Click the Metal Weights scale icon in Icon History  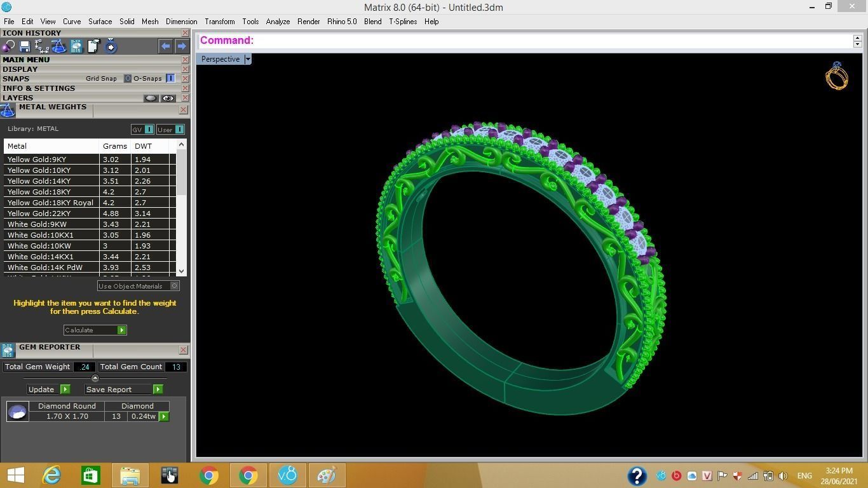point(58,46)
